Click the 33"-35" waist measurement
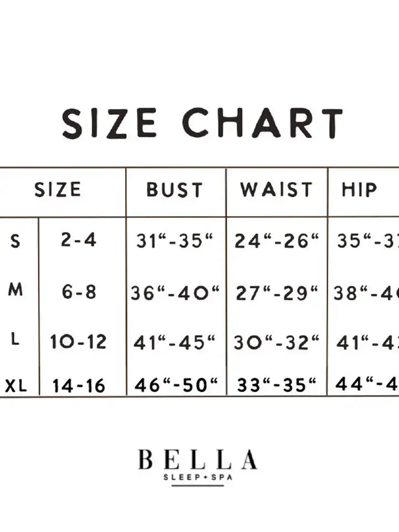Image resolution: width=399 pixels, height=532 pixels. (277, 385)
